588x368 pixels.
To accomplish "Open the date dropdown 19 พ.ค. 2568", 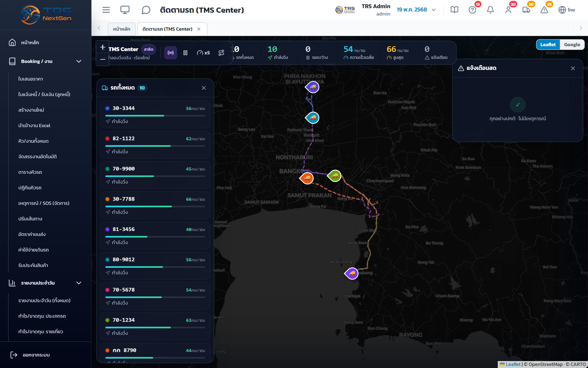I will point(416,10).
